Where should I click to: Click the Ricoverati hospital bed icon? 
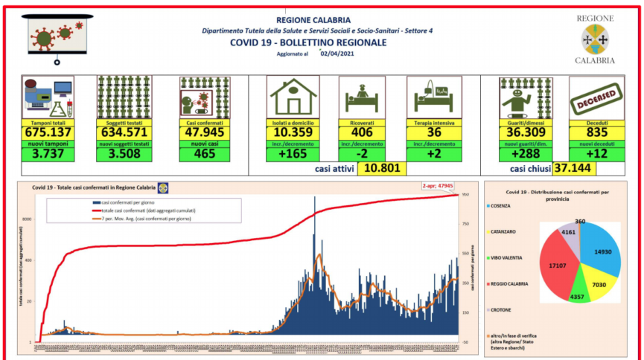tap(362, 97)
